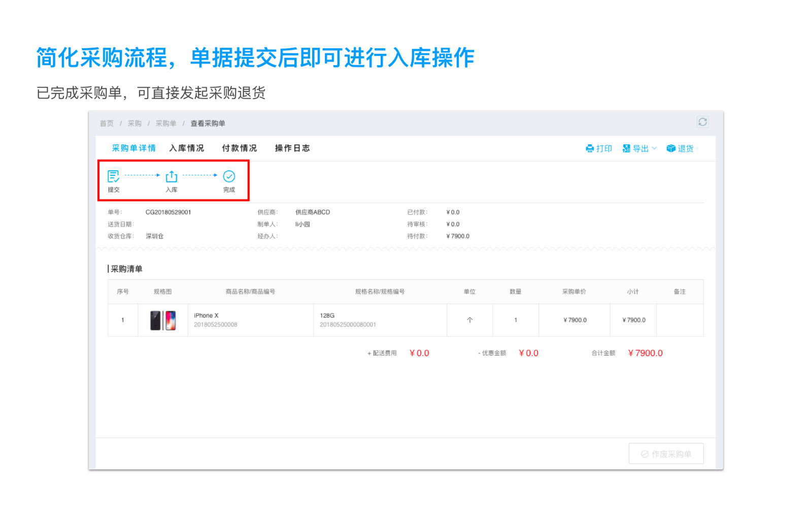Image resolution: width=812 pixels, height=508 pixels.
Task: Click the 128G specification cell
Action: pyautogui.click(x=327, y=315)
